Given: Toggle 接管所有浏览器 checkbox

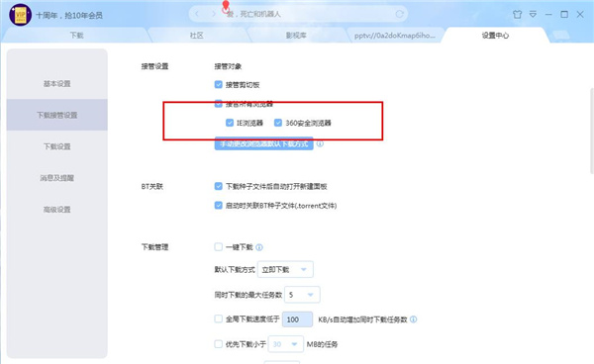Looking at the screenshot, I should 218,104.
